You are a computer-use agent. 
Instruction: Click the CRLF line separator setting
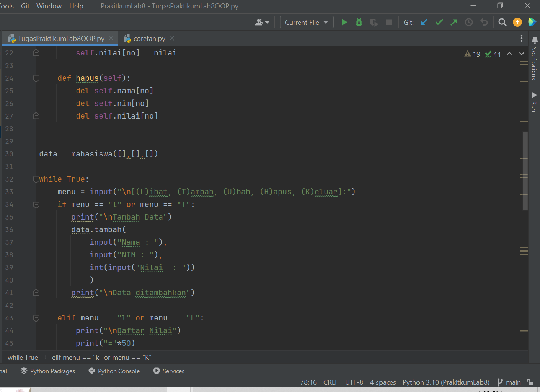[x=331, y=382]
